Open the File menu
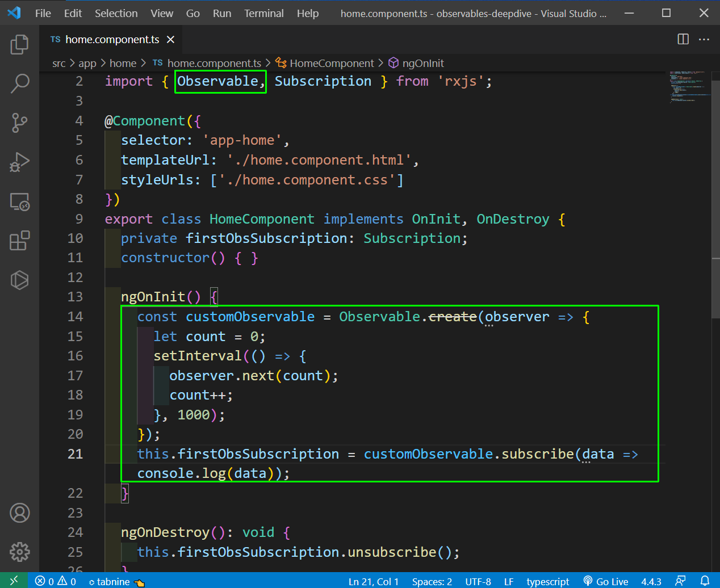Image resolution: width=720 pixels, height=588 pixels. tap(43, 13)
